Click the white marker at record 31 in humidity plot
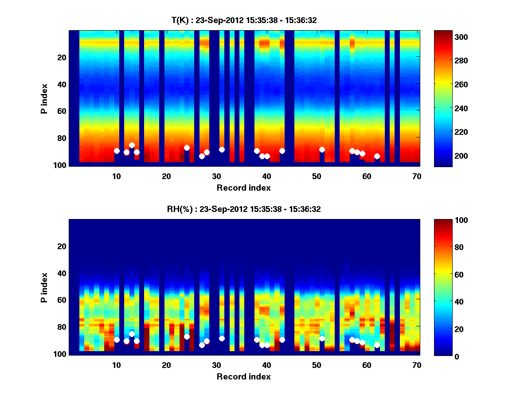This screenshot has height=399, width=532. coord(222,338)
